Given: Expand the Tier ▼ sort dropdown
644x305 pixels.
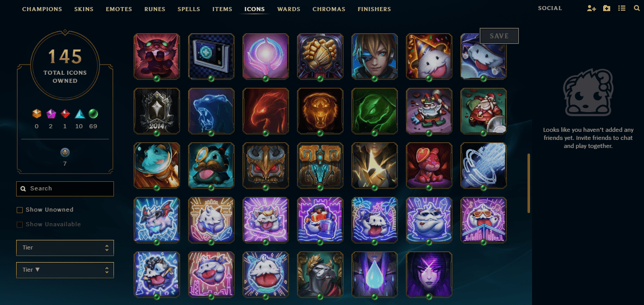Looking at the screenshot, I should coord(65,270).
